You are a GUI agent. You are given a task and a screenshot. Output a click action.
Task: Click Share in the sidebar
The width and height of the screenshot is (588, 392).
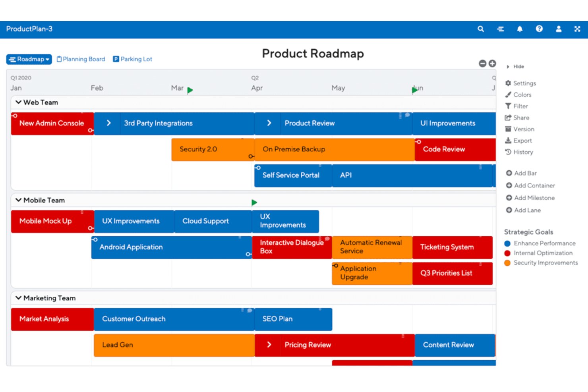pos(517,118)
